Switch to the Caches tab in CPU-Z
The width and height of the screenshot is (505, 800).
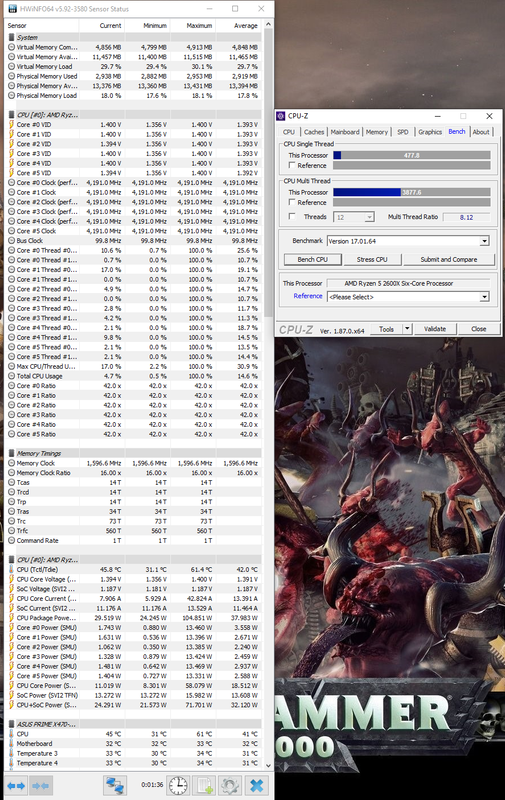314,132
